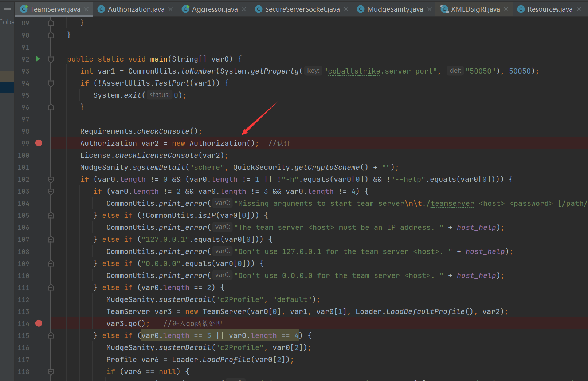Collapse the if fold at line 118
The width and height of the screenshot is (588, 381).
pos(51,372)
